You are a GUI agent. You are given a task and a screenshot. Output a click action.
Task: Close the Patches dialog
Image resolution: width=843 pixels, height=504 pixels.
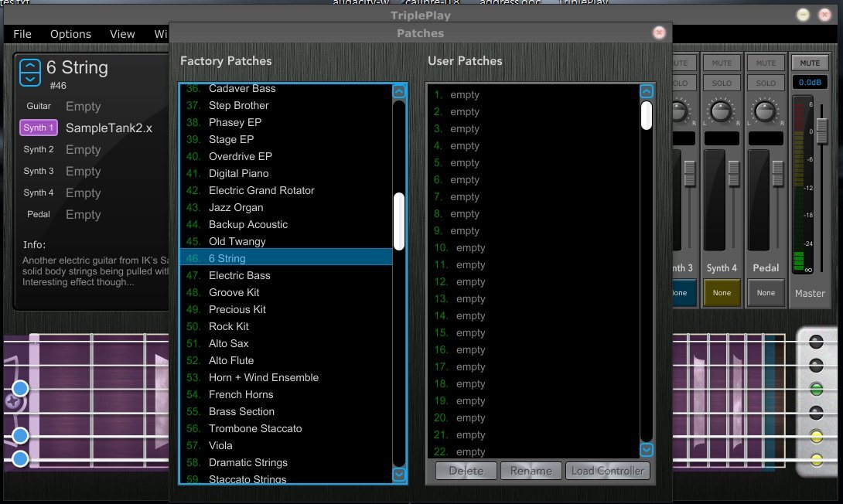click(x=659, y=32)
